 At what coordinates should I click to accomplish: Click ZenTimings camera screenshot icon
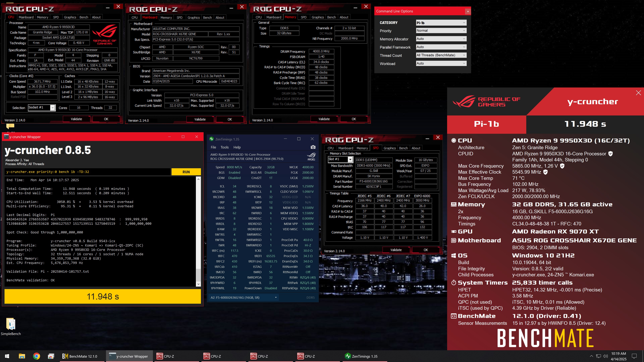[313, 147]
